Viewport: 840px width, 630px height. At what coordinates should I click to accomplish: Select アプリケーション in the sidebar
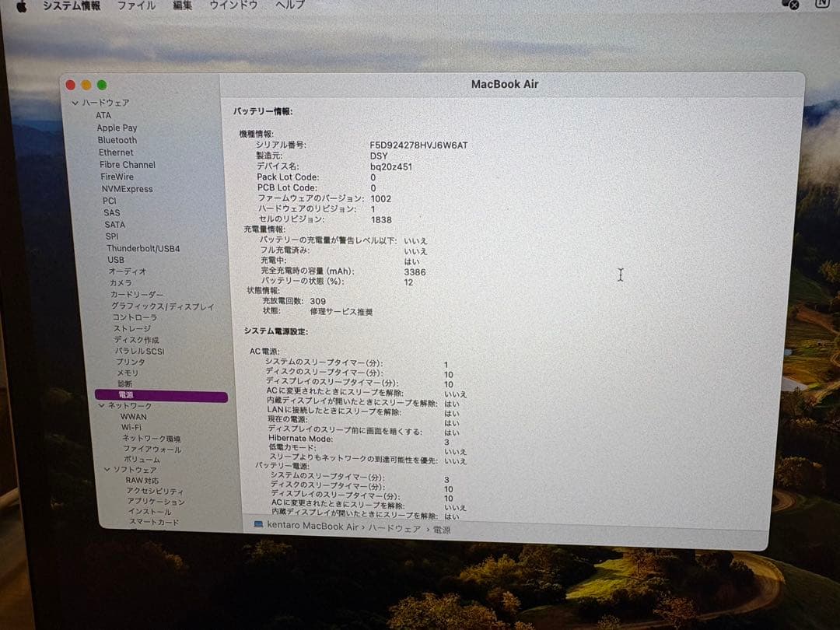[x=156, y=502]
